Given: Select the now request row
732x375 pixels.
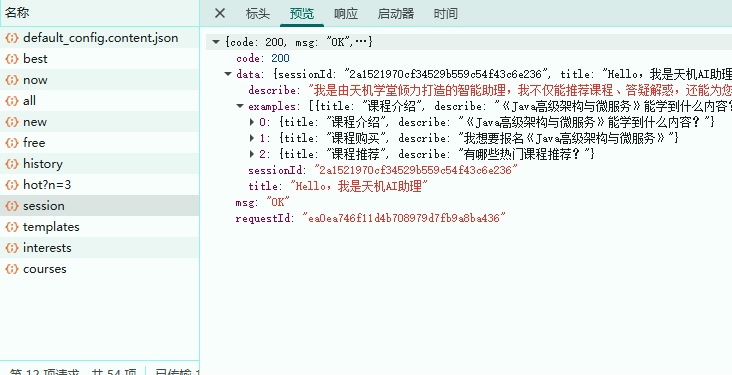Looking at the screenshot, I should point(99,80).
